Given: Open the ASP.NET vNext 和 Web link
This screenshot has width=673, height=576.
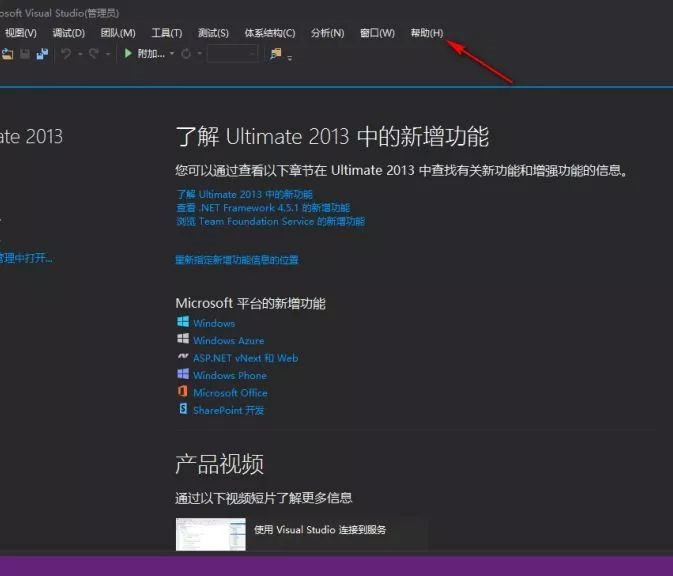Looking at the screenshot, I should (x=246, y=358).
